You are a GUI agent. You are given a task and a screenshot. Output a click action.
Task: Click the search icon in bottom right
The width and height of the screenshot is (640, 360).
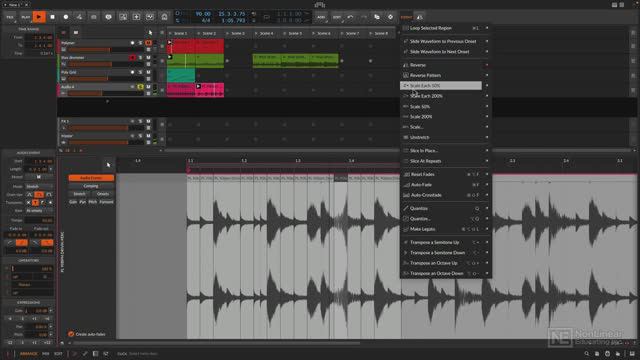(x=587, y=354)
